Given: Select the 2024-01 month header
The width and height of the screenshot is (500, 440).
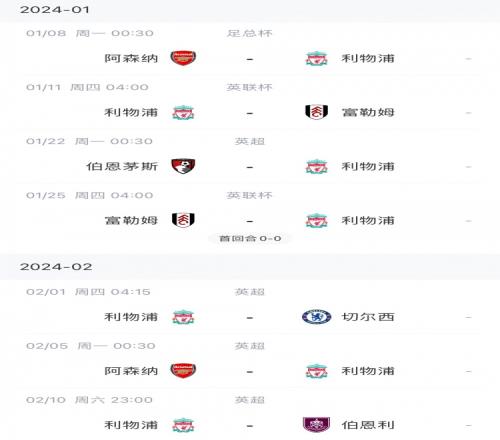Looking at the screenshot, I should pyautogui.click(x=55, y=10).
